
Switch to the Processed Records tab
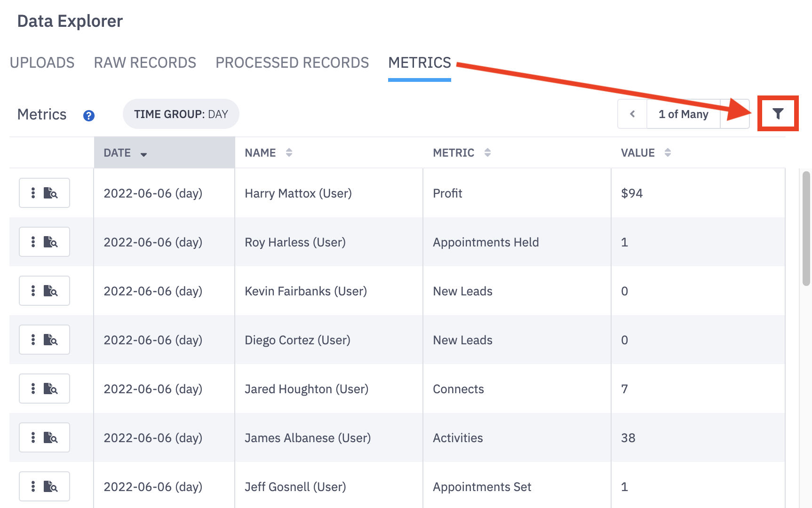pyautogui.click(x=292, y=63)
